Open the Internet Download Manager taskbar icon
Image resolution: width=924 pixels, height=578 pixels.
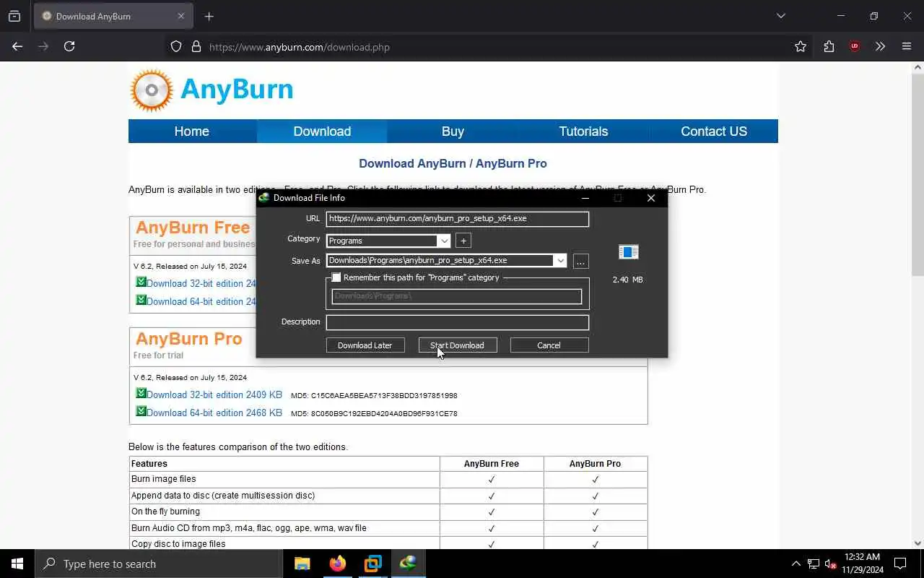(408, 564)
